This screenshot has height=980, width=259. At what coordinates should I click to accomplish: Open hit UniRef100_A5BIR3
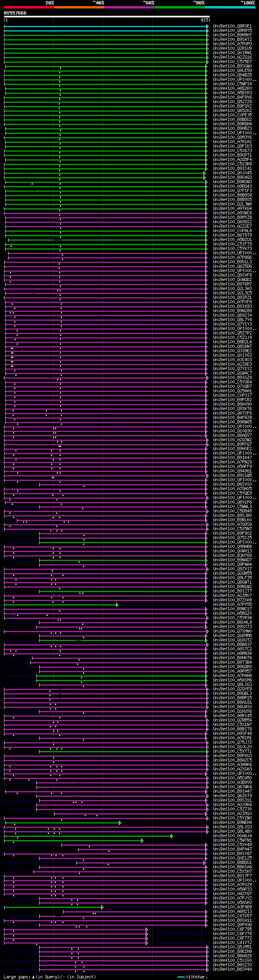232,93
